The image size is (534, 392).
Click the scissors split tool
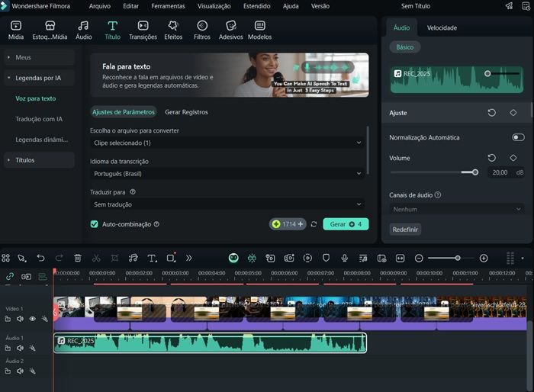[96, 258]
